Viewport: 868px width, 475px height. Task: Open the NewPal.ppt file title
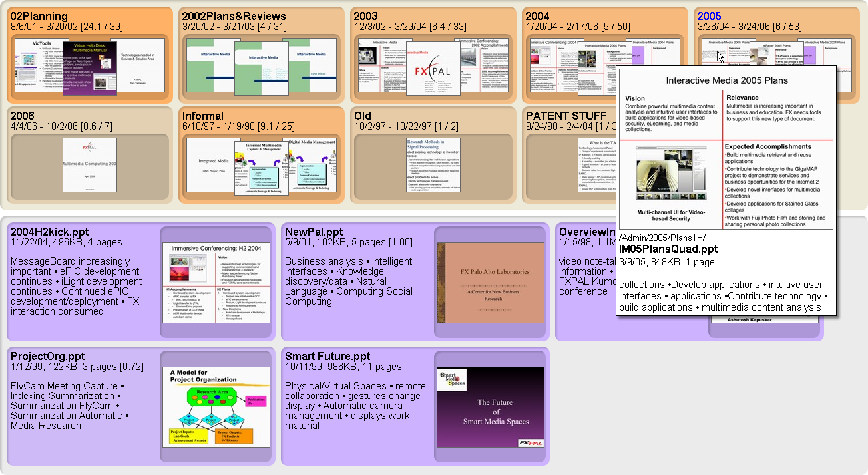(314, 232)
